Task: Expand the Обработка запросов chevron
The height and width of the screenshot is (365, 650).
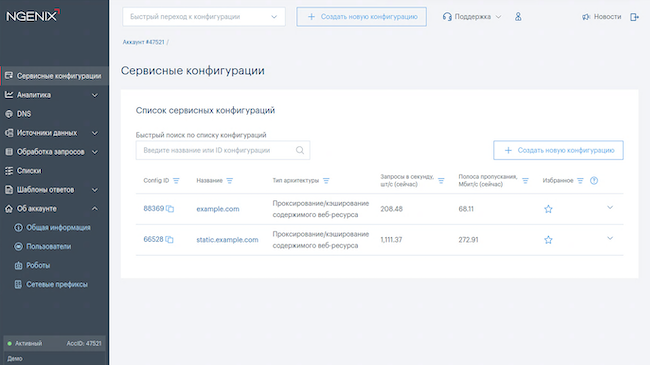Action: click(95, 152)
